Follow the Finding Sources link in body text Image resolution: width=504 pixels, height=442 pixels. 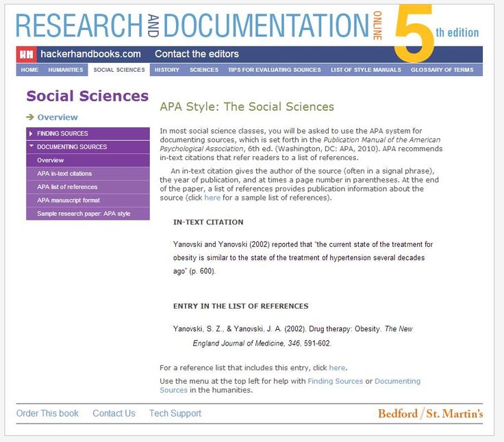(x=335, y=381)
